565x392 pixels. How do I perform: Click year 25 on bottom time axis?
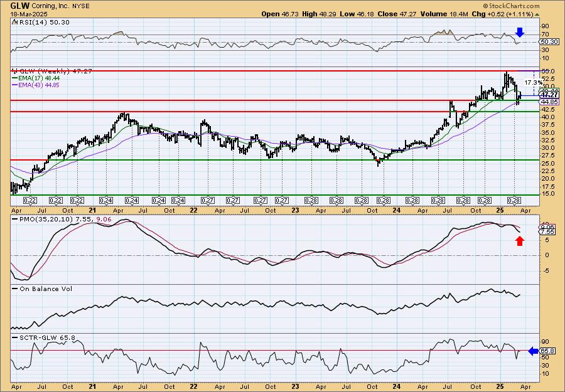click(x=500, y=386)
